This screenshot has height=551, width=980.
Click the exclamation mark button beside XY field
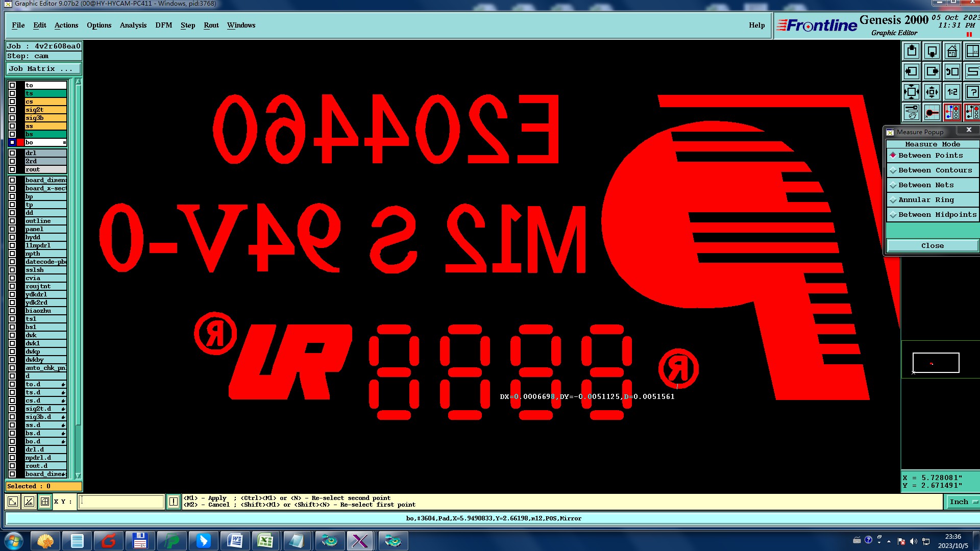coord(174,502)
